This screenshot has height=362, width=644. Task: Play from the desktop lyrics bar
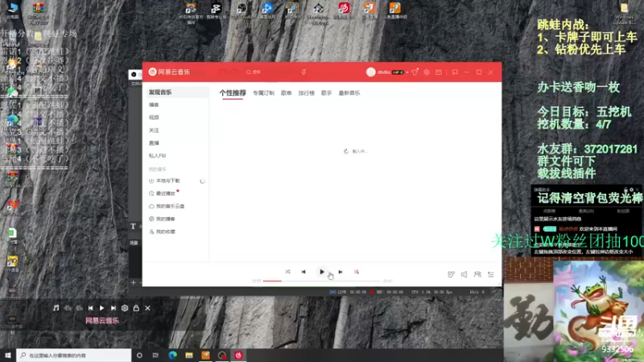point(102,308)
